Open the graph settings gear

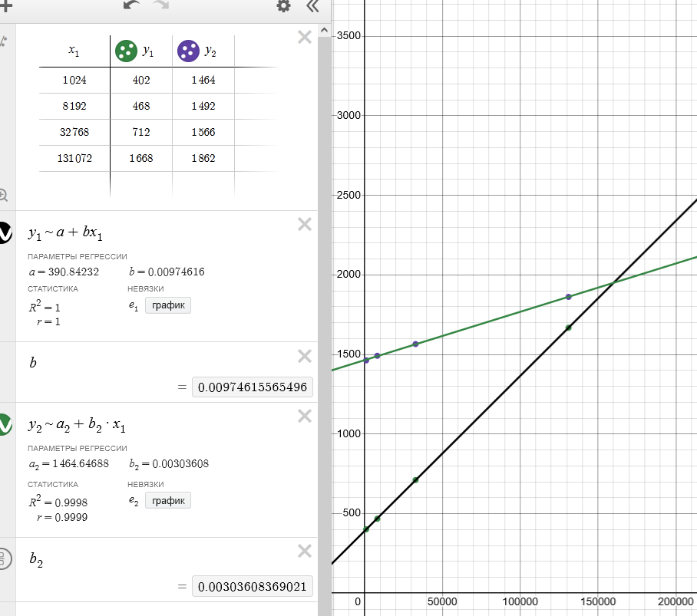pyautogui.click(x=284, y=6)
